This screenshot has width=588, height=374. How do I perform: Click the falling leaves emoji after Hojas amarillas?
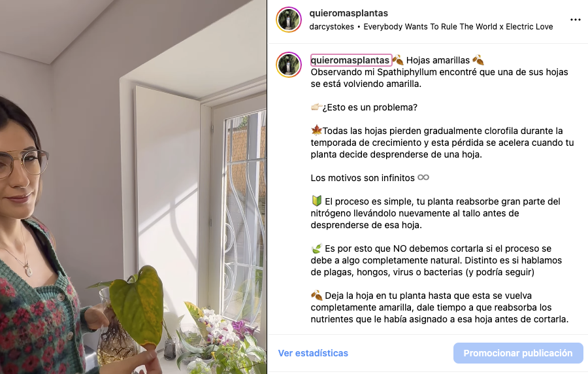(478, 60)
